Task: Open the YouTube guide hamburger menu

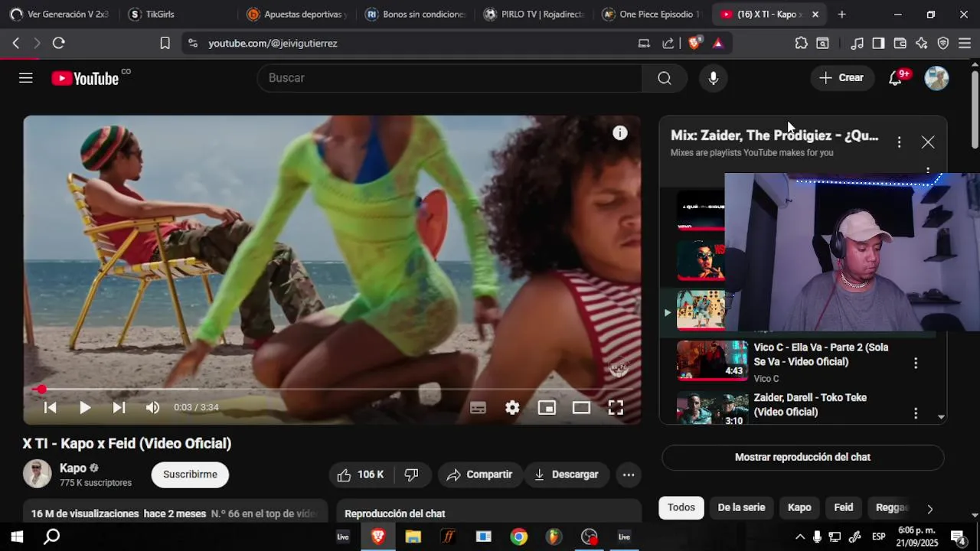Action: 26,78
